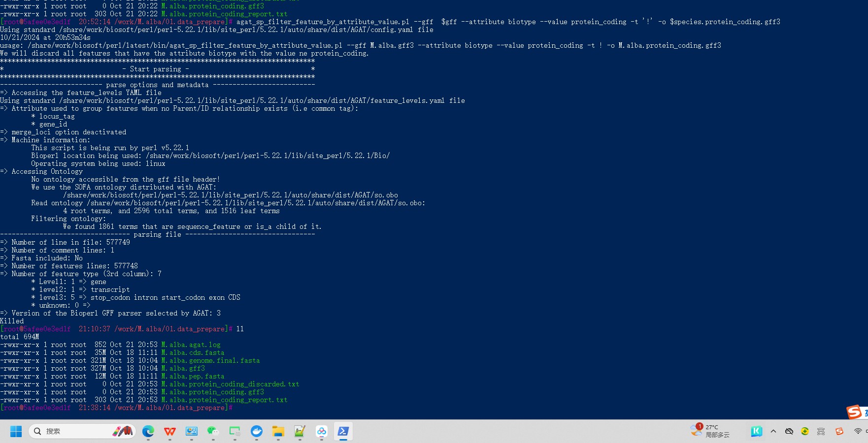Toggle the 英 input language indicator
Screen dimensions: 868x443
pyautogui.click(x=821, y=432)
